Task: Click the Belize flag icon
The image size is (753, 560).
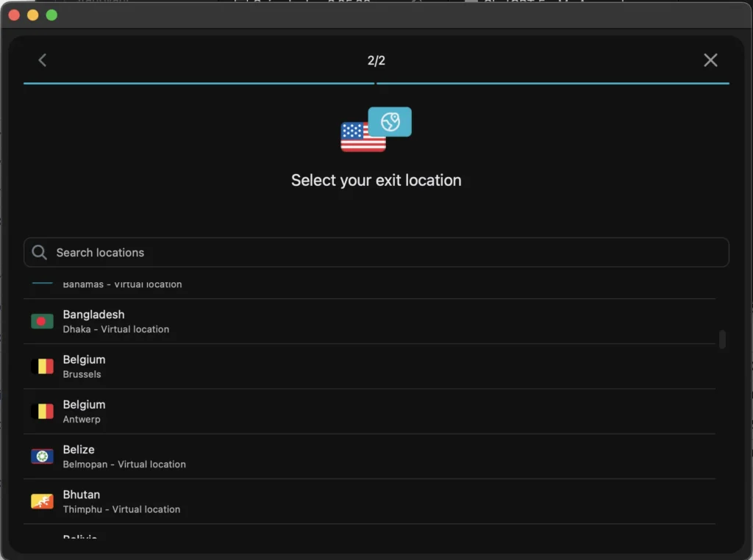Action: (x=42, y=456)
